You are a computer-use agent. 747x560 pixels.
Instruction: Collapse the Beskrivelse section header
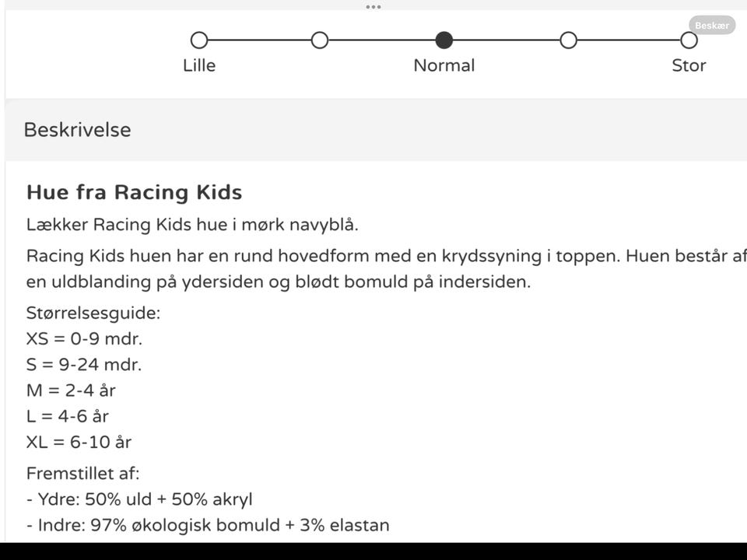point(77,130)
